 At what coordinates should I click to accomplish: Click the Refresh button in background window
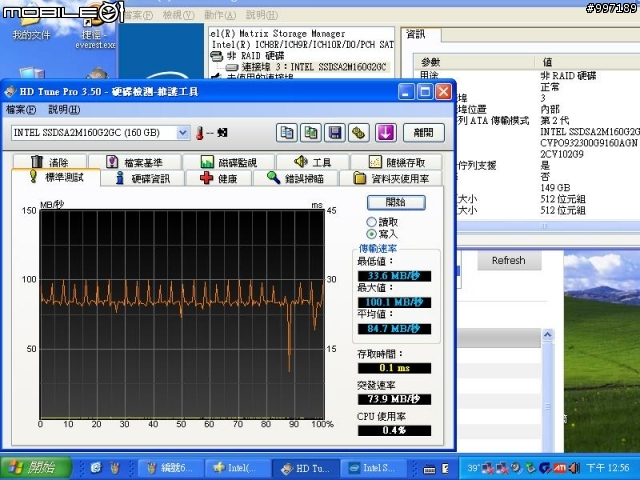point(509,260)
